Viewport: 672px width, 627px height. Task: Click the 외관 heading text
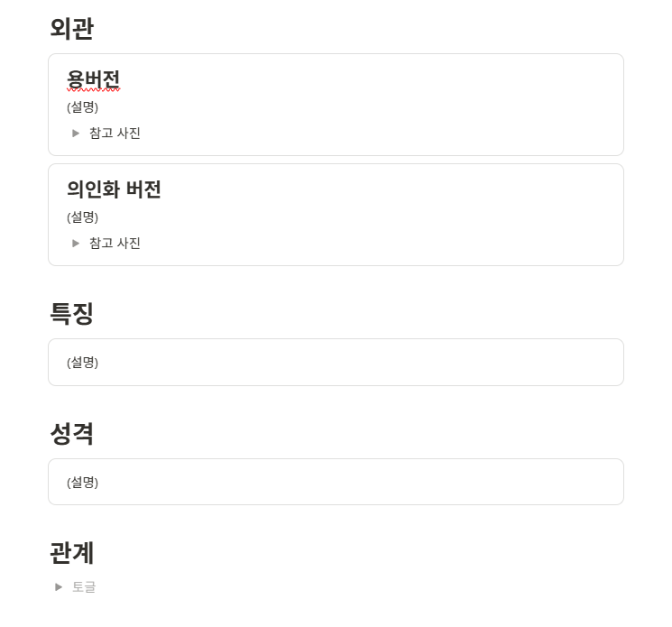coord(71,29)
